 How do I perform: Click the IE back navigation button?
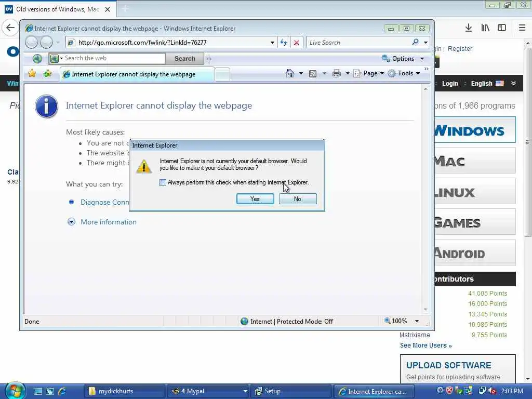click(x=31, y=43)
